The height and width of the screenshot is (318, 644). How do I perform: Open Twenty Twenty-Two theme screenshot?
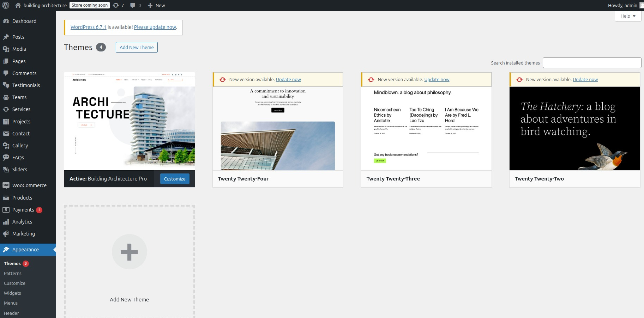[x=575, y=128]
